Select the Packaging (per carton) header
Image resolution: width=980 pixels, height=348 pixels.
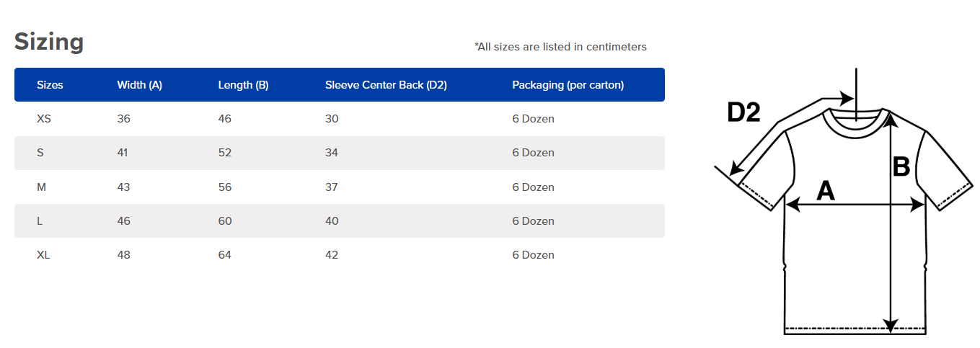(x=568, y=85)
